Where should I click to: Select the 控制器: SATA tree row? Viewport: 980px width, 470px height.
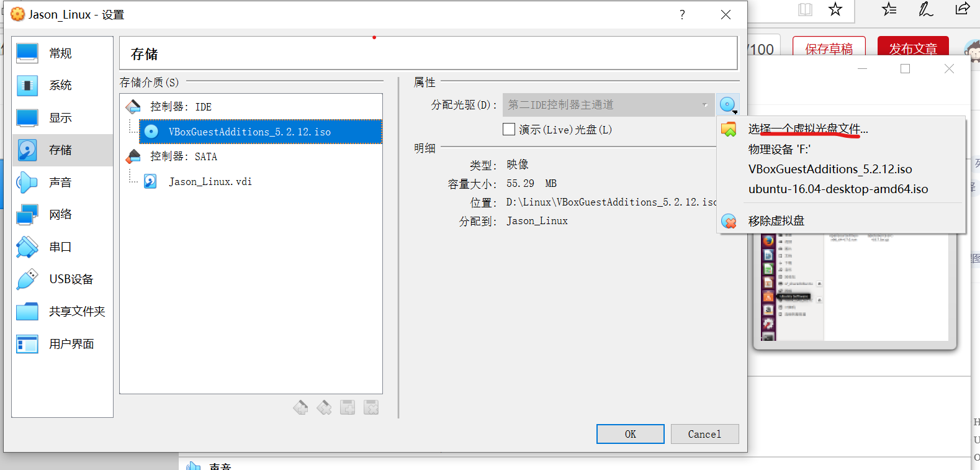tap(184, 156)
